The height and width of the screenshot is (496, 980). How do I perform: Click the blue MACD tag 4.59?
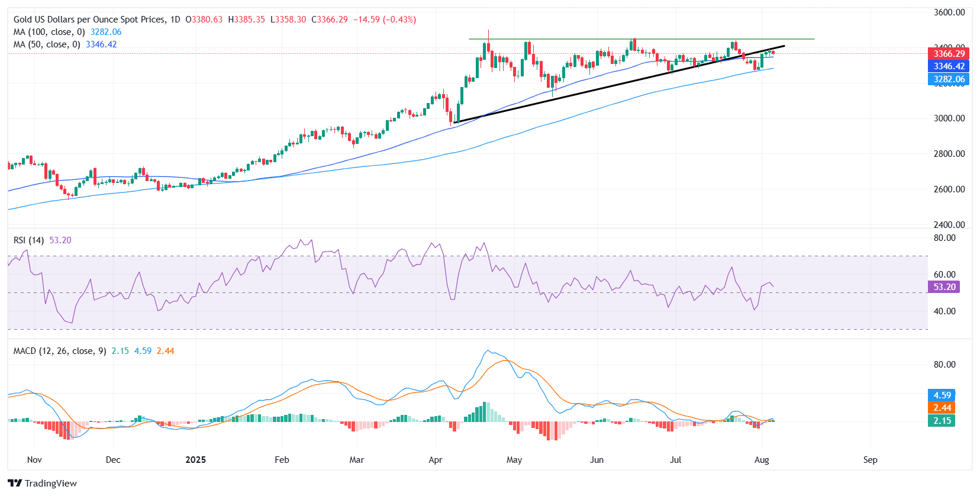point(942,395)
